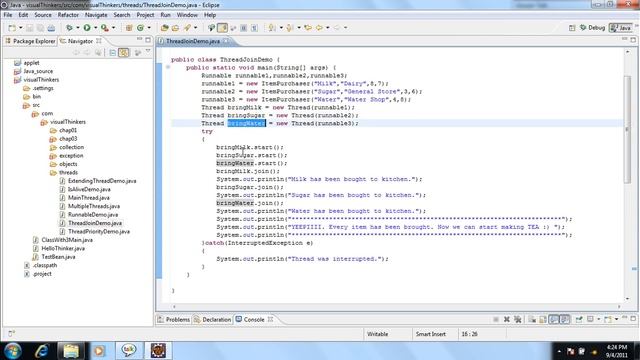
Task: Click the Open Type folder icon
Action: [164, 28]
